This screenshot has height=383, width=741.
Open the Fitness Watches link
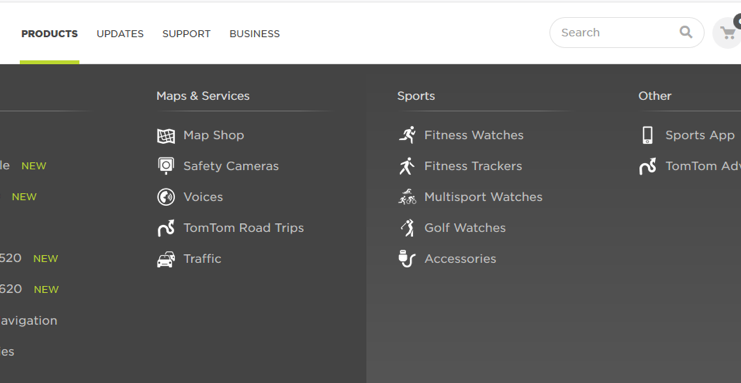tap(474, 135)
